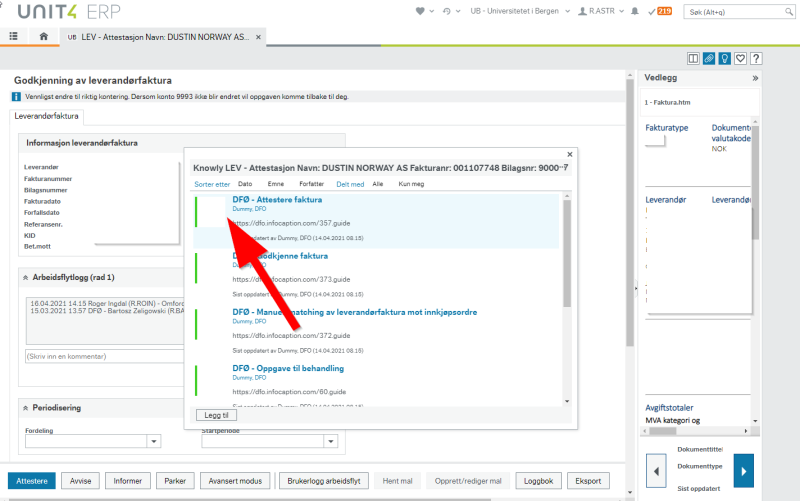Click the Eksport button
Image resolution: width=800 pixels, height=501 pixels.
tap(588, 481)
